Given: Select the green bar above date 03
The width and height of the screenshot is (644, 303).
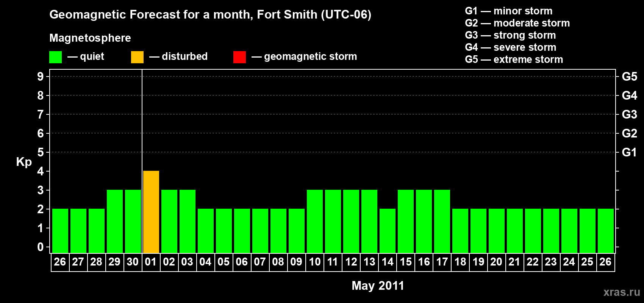Looking at the screenshot, I should coord(188,222).
